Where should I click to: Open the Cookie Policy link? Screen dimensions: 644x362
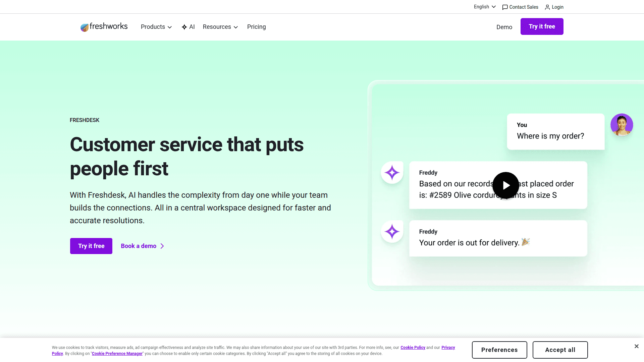[x=413, y=348]
